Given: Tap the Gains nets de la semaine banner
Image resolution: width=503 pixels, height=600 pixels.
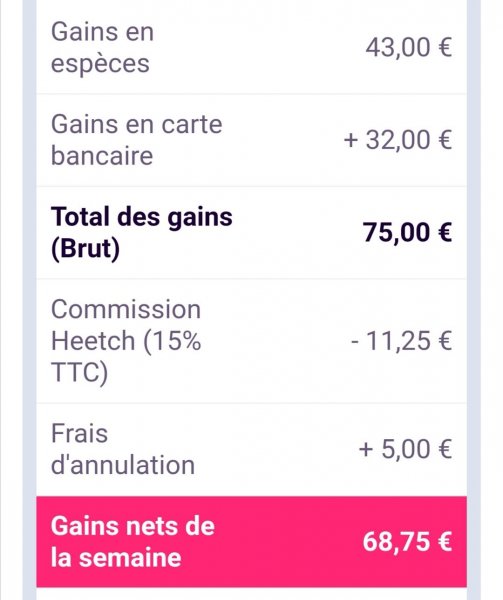Looking at the screenshot, I should 251,541.
